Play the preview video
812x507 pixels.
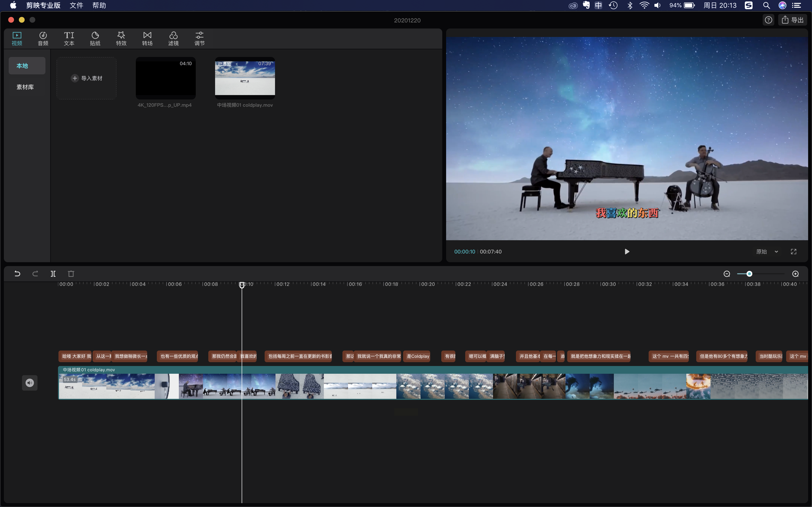pyautogui.click(x=627, y=252)
